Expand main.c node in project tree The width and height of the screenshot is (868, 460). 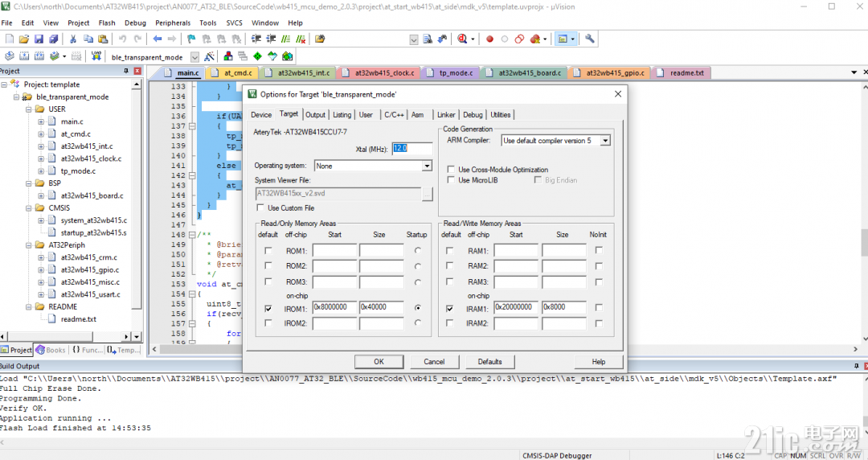(x=41, y=121)
